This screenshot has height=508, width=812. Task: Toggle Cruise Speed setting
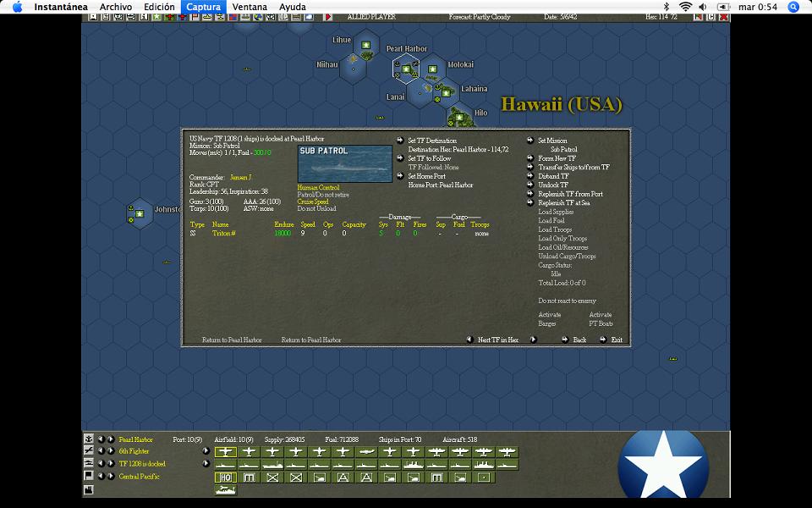pyautogui.click(x=313, y=202)
